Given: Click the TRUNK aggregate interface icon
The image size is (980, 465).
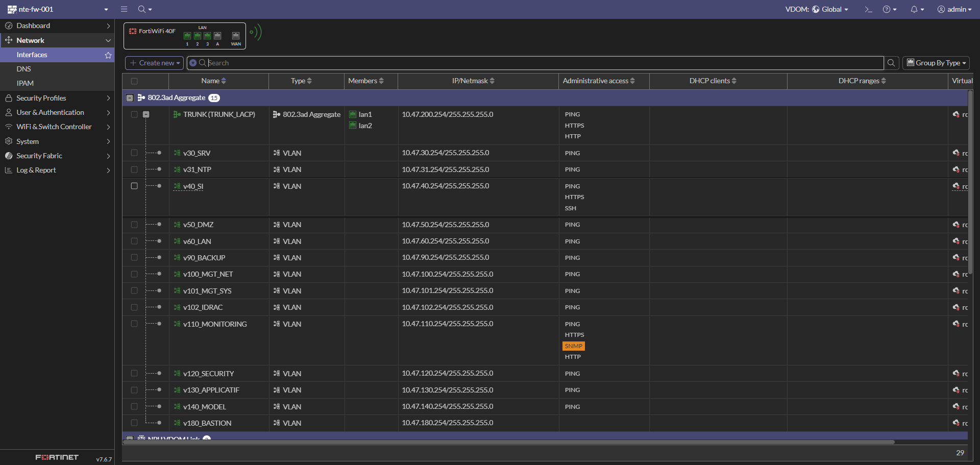Looking at the screenshot, I should pyautogui.click(x=177, y=114).
